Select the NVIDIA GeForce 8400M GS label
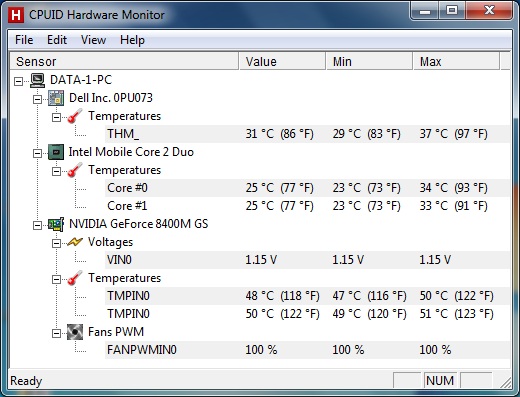The image size is (520, 397). [138, 224]
